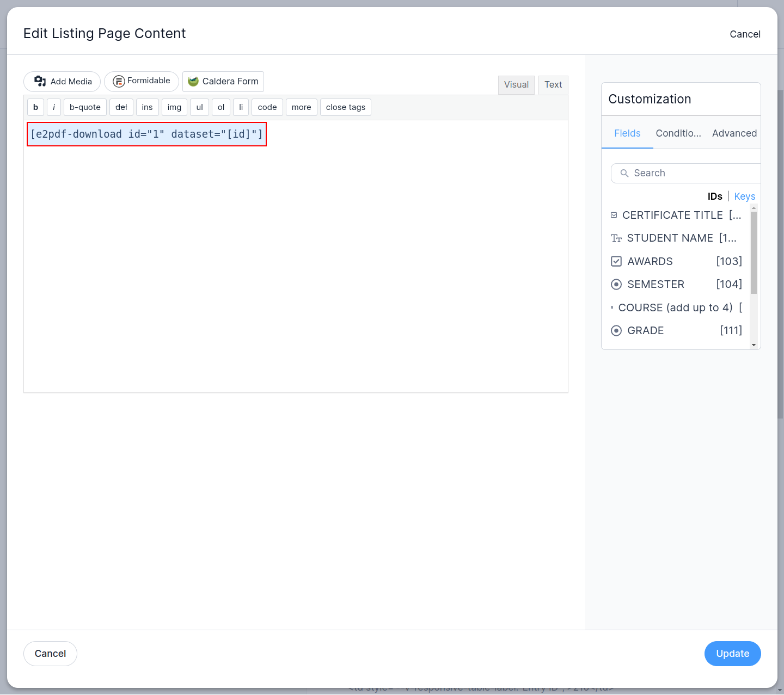The height and width of the screenshot is (695, 784).
Task: Switch editor to Visual mode
Action: point(516,85)
